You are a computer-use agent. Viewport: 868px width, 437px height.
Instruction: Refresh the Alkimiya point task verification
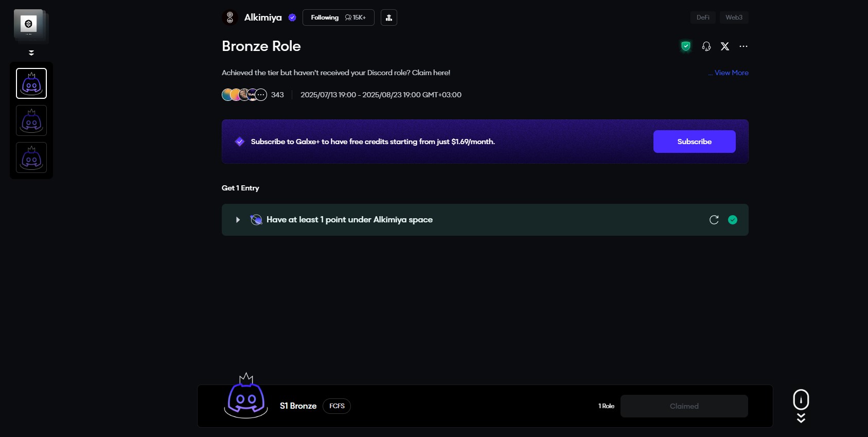click(x=714, y=220)
